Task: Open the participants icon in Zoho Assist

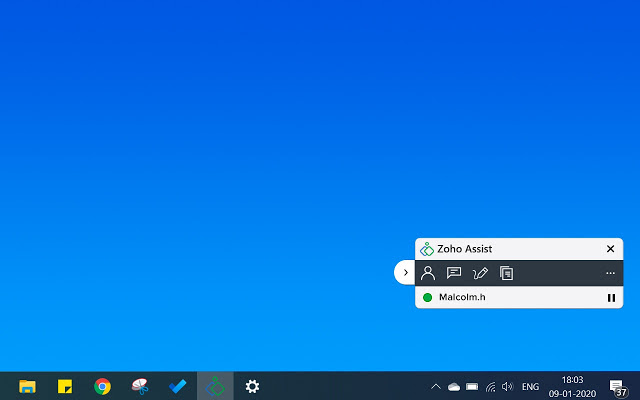Action: 428,273
